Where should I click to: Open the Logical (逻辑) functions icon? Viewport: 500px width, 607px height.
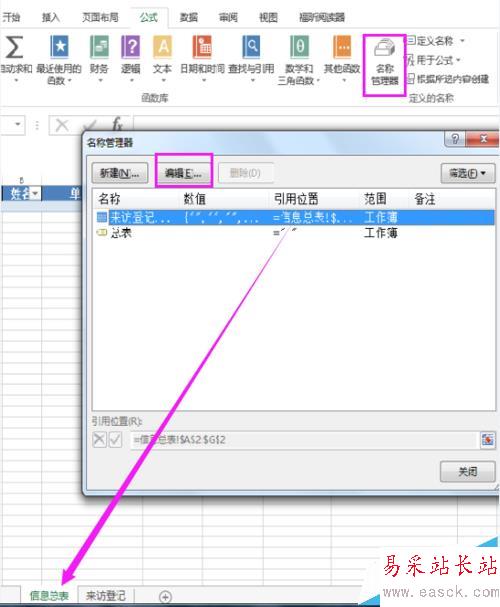pyautogui.click(x=130, y=46)
